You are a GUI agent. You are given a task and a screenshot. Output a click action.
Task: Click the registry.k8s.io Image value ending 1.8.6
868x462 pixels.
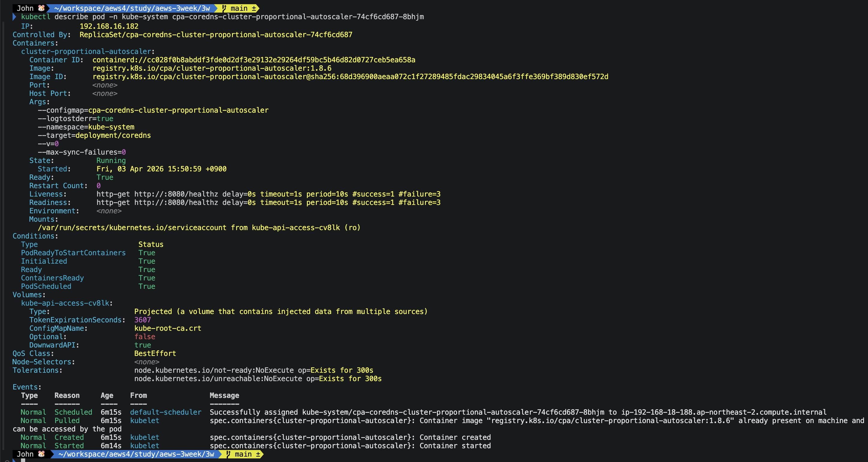tap(212, 68)
